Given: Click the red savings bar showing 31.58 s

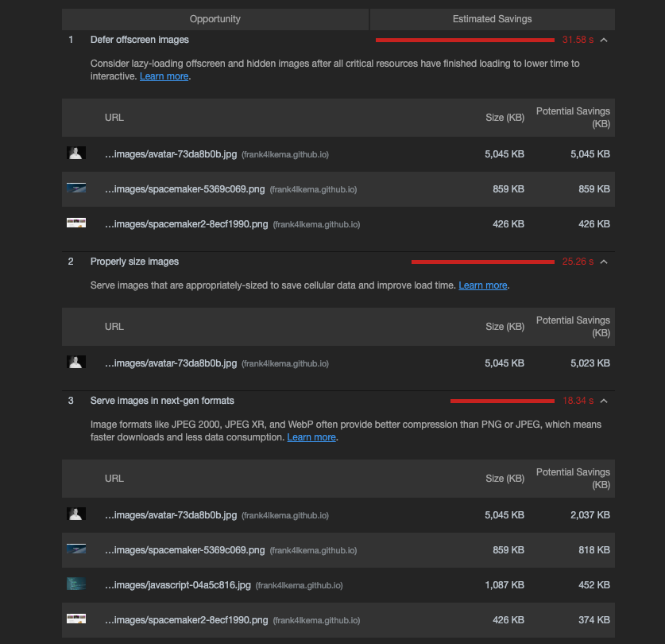Looking at the screenshot, I should (464, 39).
